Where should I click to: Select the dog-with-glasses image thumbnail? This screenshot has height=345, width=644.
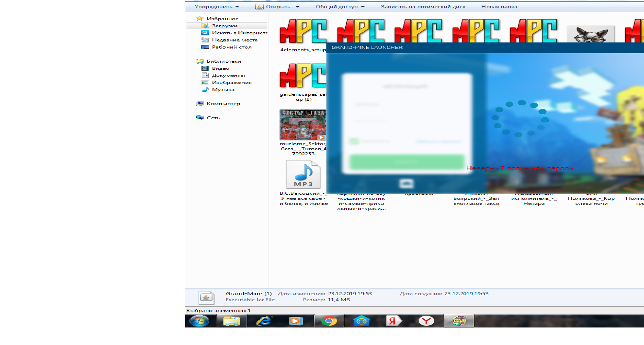pyautogui.click(x=591, y=34)
